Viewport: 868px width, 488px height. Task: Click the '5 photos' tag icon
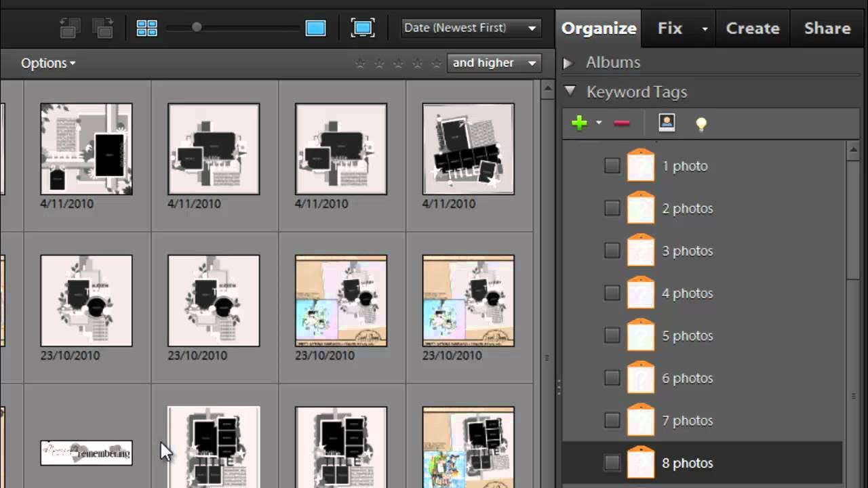(x=640, y=335)
